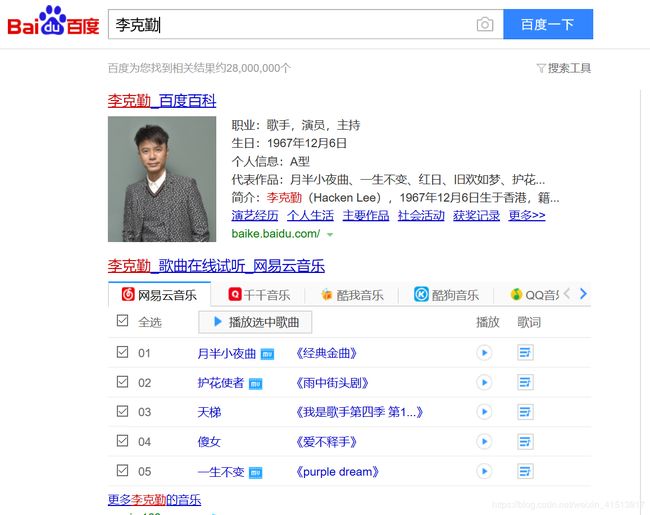Open album 《purple dream》
Viewport: 650px width, 515px height.
(x=337, y=472)
